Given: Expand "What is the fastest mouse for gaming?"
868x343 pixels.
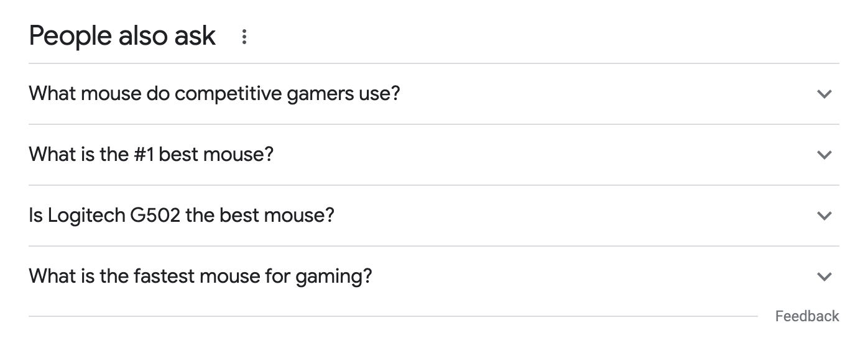Looking at the screenshot, I should (x=434, y=277).
